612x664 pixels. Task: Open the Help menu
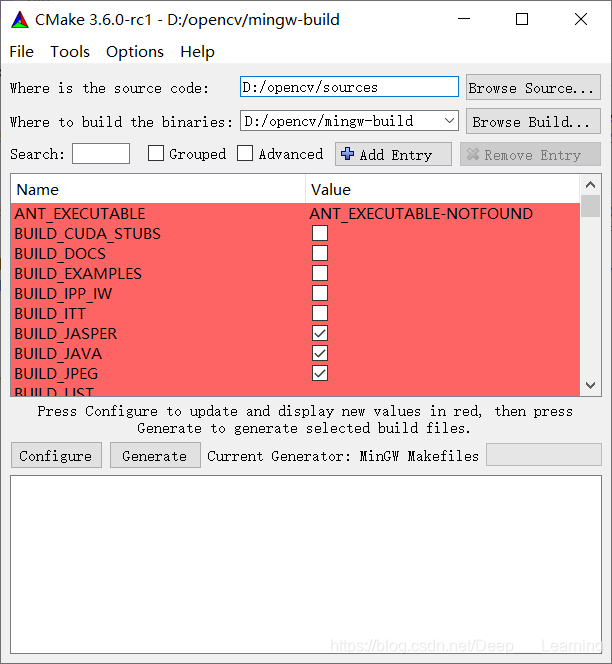(197, 52)
